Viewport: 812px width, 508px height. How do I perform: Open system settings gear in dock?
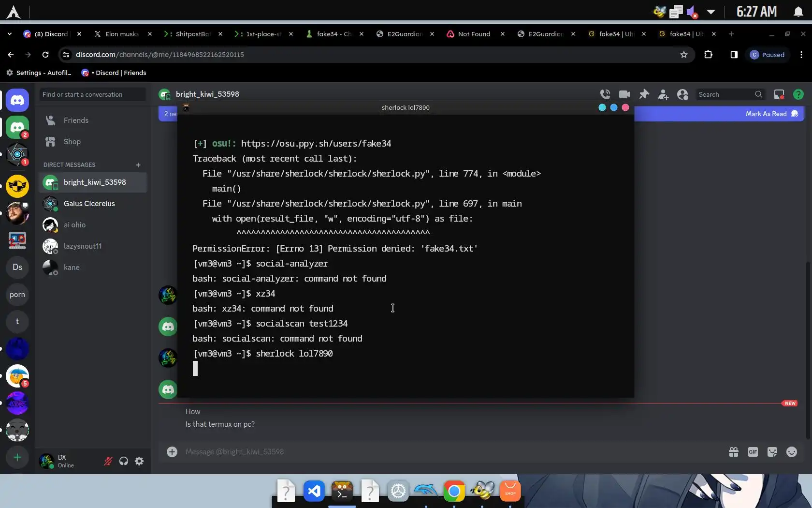(x=398, y=492)
